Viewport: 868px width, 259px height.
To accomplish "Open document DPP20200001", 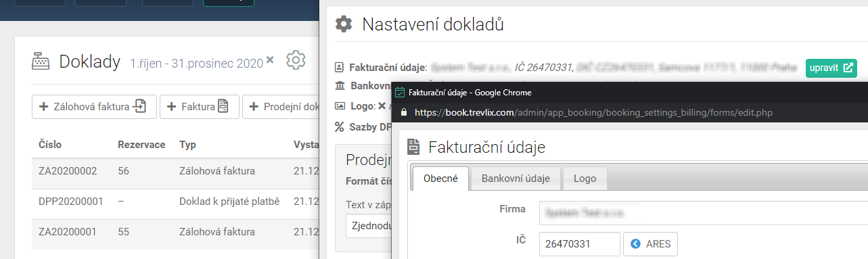I will pyautogui.click(x=71, y=202).
